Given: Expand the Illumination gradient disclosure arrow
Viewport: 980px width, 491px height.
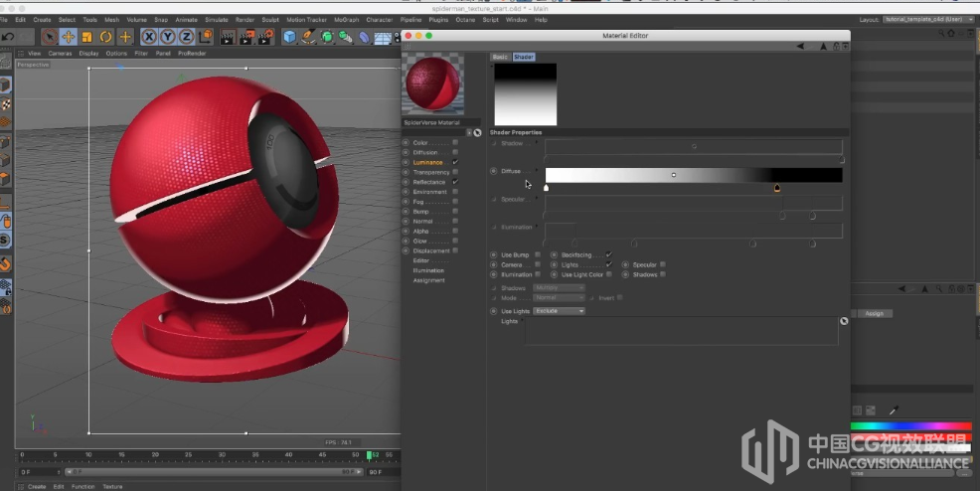Looking at the screenshot, I should (537, 227).
